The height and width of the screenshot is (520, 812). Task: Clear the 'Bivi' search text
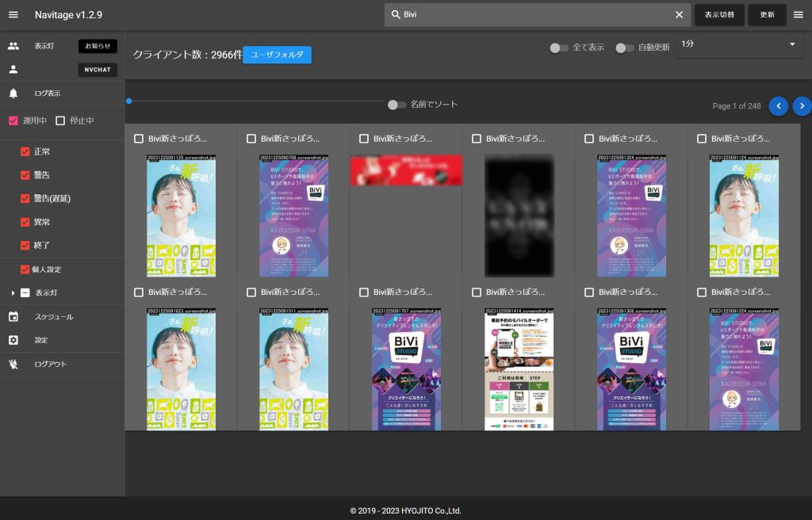679,14
